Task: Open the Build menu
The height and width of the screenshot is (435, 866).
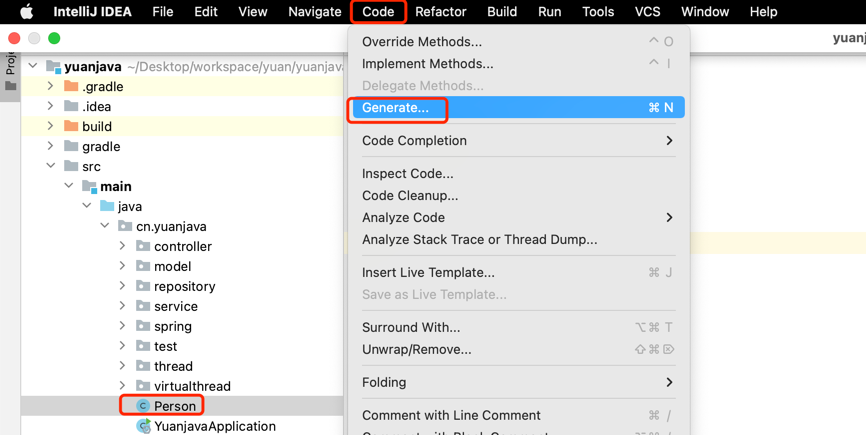Action: [502, 12]
